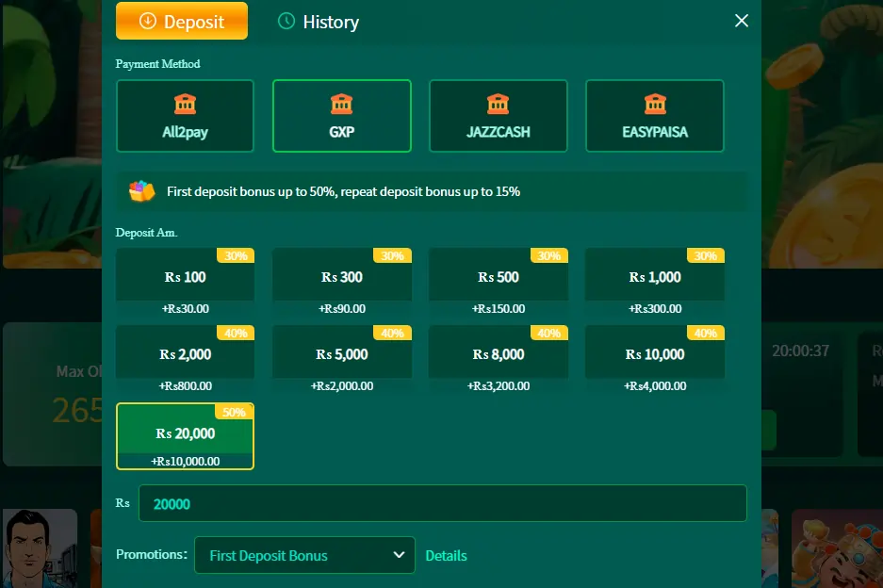Click the first deposit bonus banner
Screen dimensions: 883x588
431,191
